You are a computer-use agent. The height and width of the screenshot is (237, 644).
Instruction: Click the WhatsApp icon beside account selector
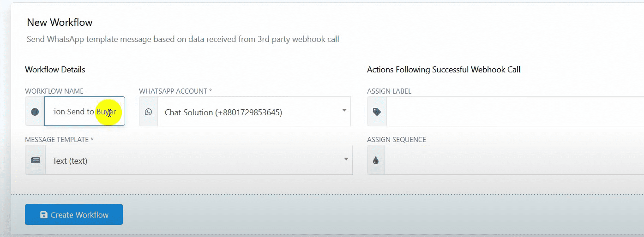(x=148, y=112)
